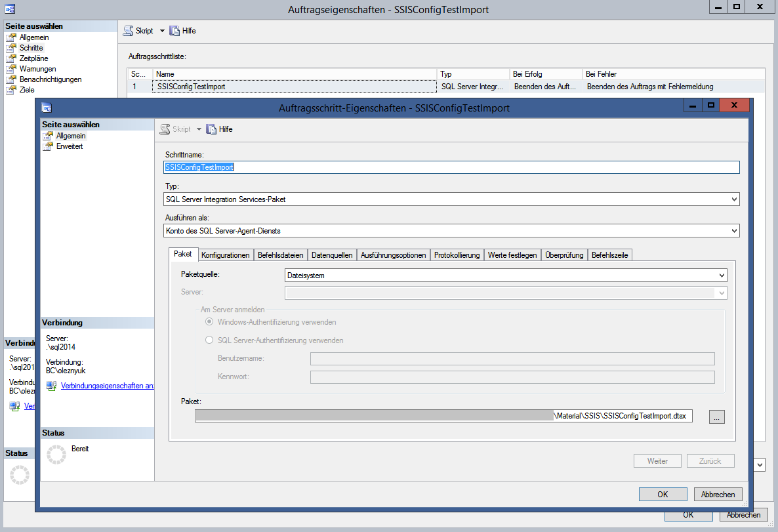The image size is (778, 532).
Task: Enable SQL Server-Authentifizierung verwenden
Action: (x=209, y=340)
